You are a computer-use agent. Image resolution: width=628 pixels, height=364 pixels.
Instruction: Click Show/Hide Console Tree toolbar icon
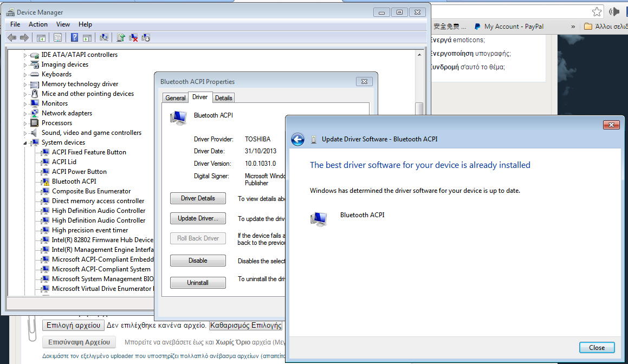(41, 37)
